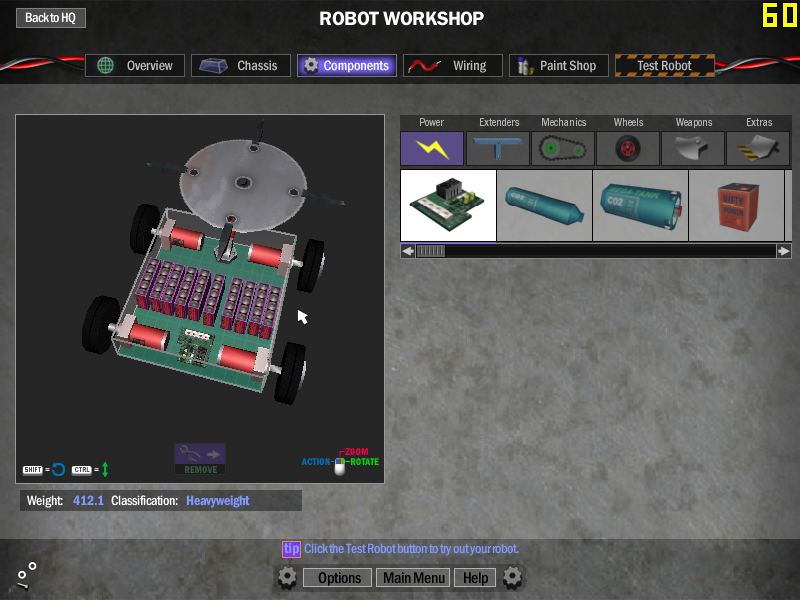Click the gear icon left of Options
The width and height of the screenshot is (800, 600).
coord(287,577)
